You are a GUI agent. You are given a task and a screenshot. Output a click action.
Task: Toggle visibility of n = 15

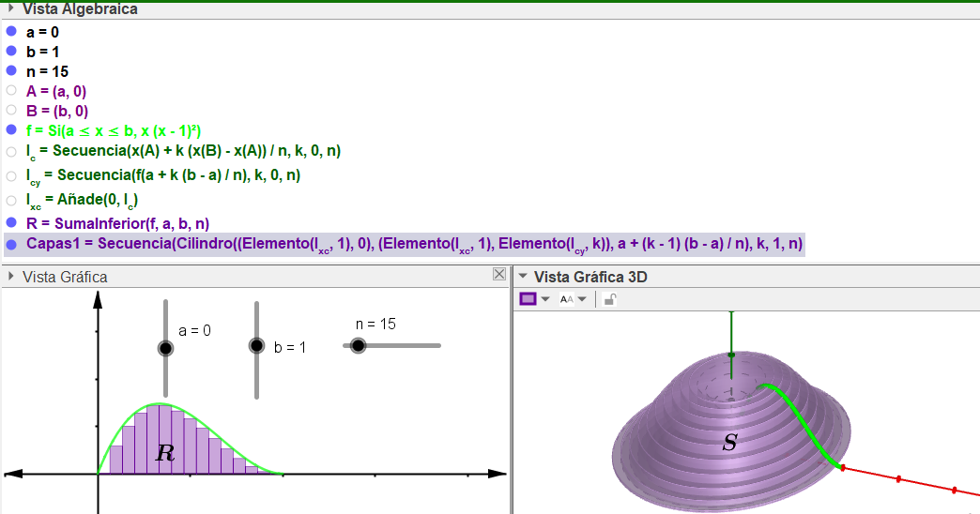(x=11, y=70)
